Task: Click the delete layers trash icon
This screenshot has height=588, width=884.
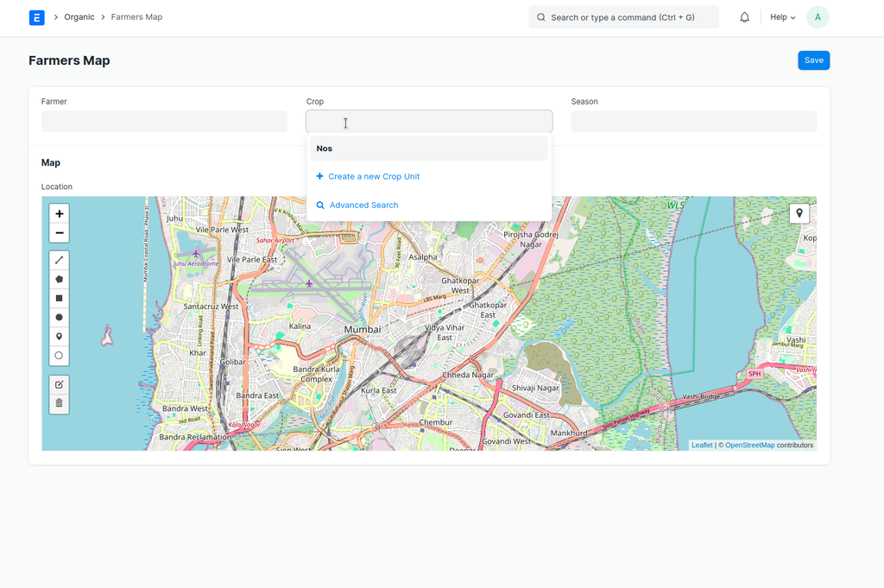Action: pyautogui.click(x=59, y=403)
